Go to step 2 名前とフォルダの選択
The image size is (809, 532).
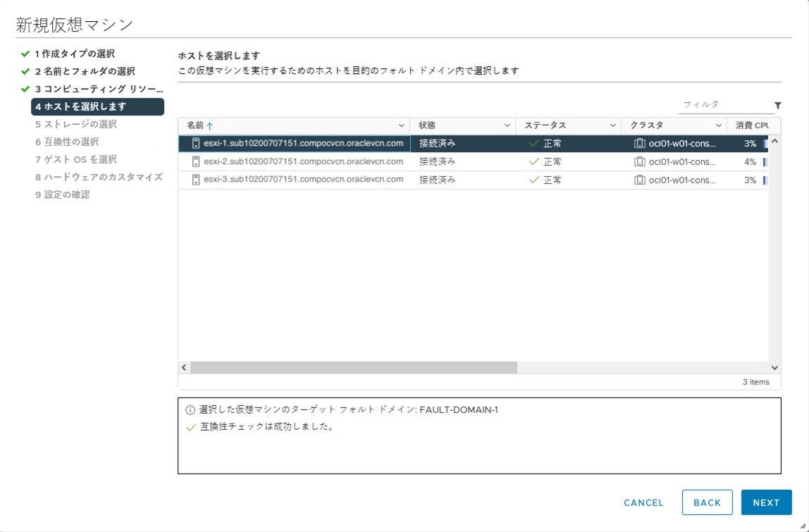tap(85, 71)
